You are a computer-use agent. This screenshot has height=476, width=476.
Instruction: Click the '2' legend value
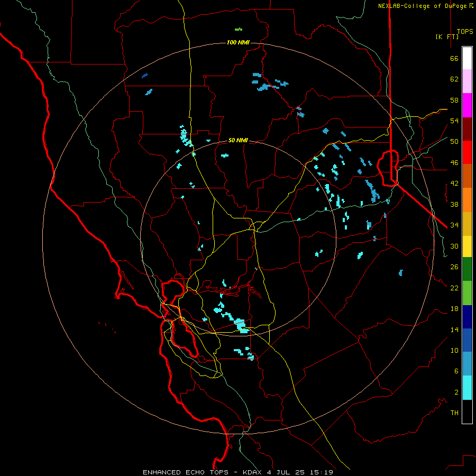[x=456, y=392]
